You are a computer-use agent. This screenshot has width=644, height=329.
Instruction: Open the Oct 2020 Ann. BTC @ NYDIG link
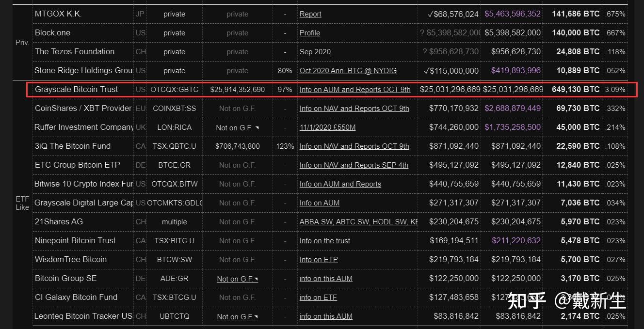[348, 71]
